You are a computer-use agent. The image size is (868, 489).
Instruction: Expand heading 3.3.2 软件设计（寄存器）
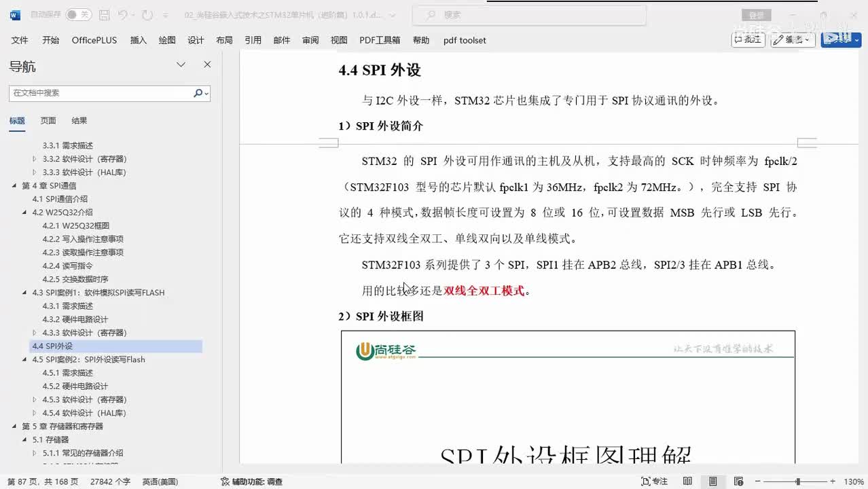click(x=35, y=159)
